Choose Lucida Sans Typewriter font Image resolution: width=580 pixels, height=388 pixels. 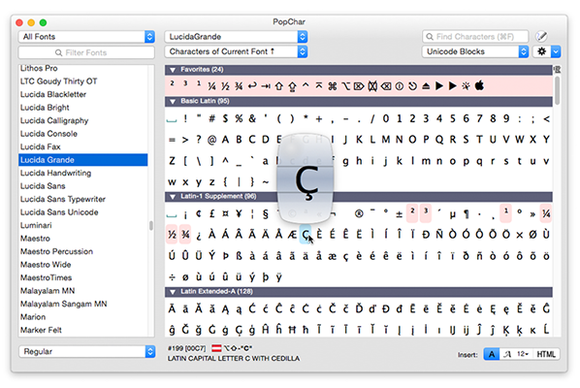click(x=83, y=199)
